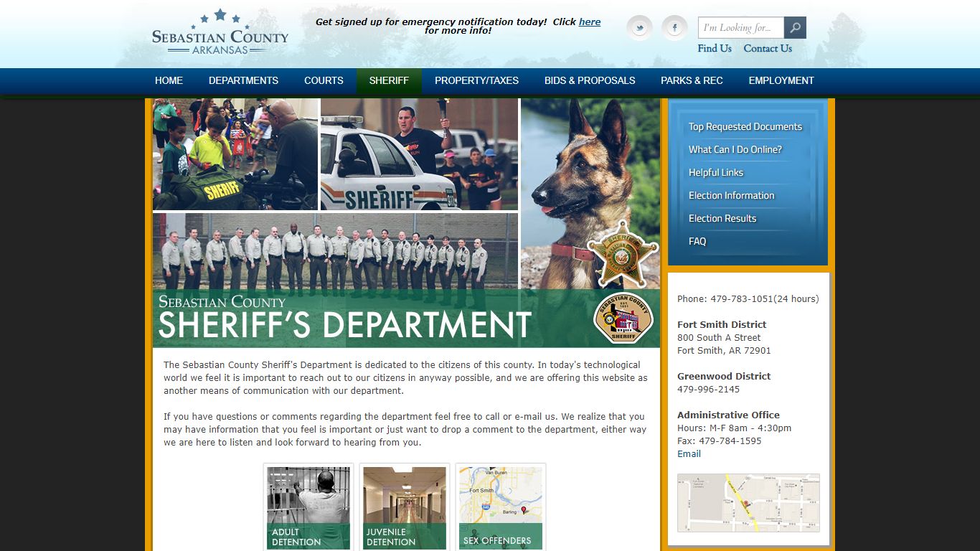Viewport: 980px width, 551px height.
Task: Open Election Results sidebar link
Action: pos(722,218)
